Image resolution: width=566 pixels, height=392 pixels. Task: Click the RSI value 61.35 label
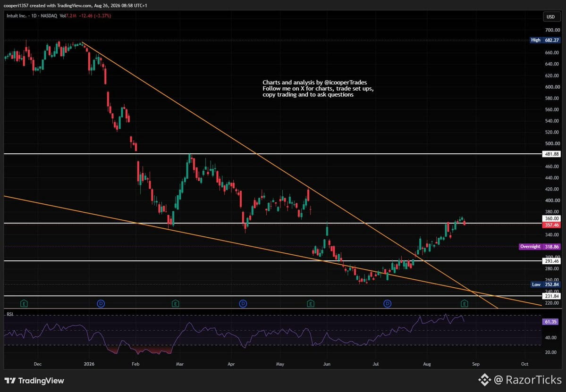coord(551,322)
